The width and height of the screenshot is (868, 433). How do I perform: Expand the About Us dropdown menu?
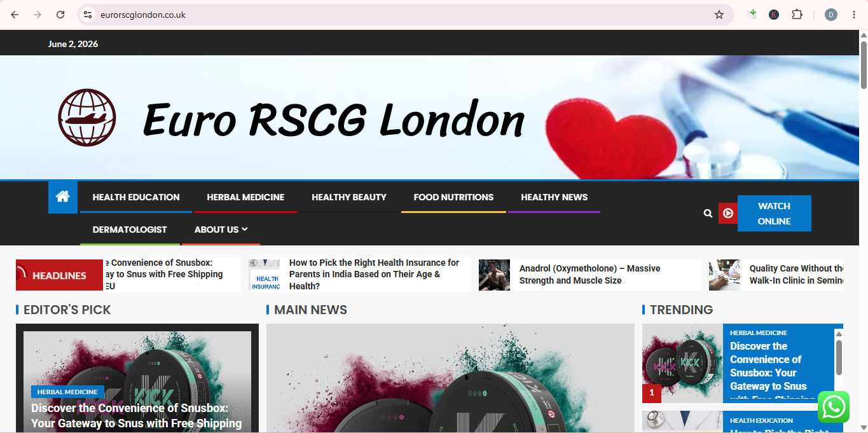tap(221, 230)
